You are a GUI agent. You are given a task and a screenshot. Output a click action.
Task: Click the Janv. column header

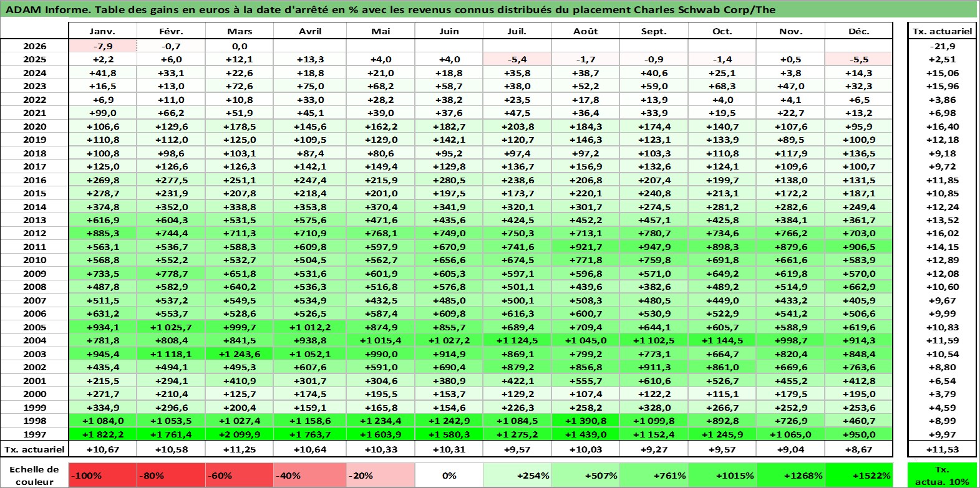point(102,31)
